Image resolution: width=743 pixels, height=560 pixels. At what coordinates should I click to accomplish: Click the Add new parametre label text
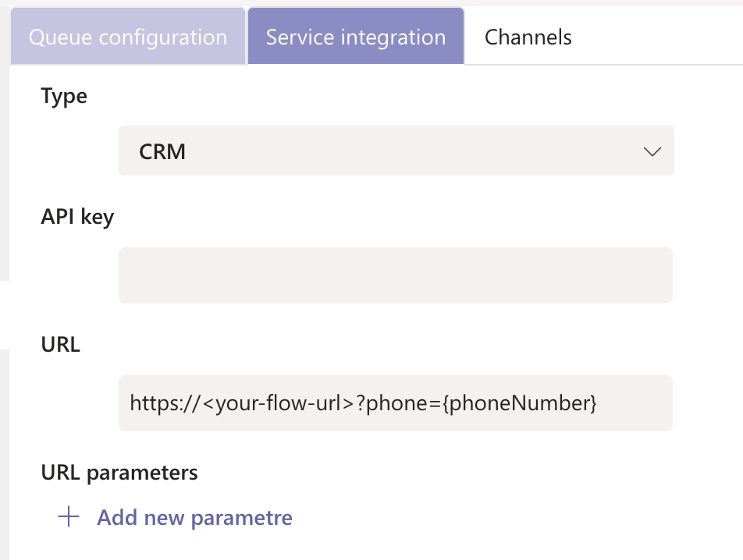pos(194,516)
